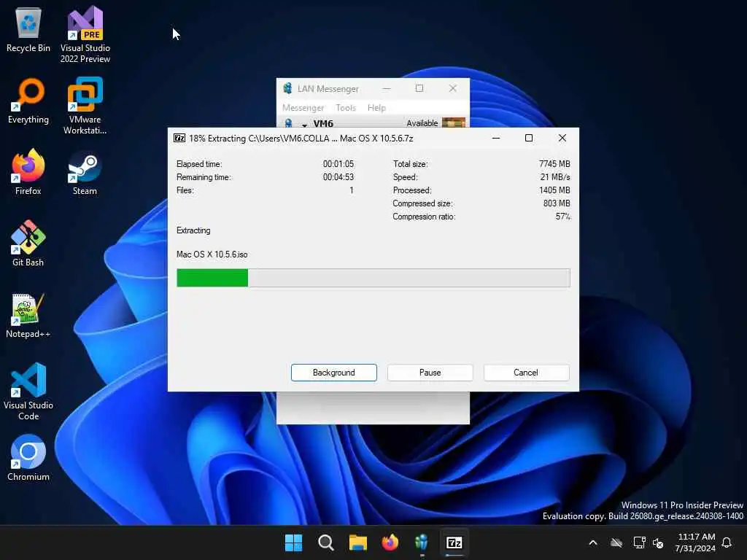Screen dimensions: 747x560
Task: Click the OneDrive tray icon
Action: [616, 542]
